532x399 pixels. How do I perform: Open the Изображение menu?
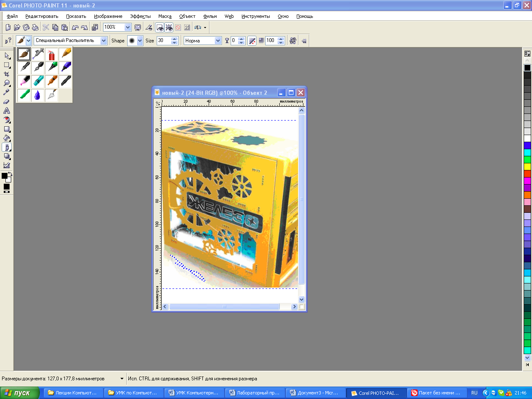pos(108,16)
